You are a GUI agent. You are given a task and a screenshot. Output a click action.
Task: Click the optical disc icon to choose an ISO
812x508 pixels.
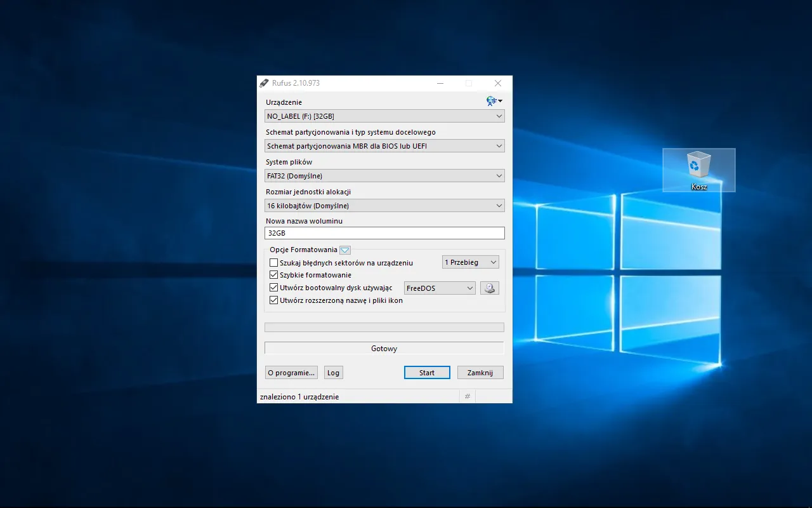489,288
